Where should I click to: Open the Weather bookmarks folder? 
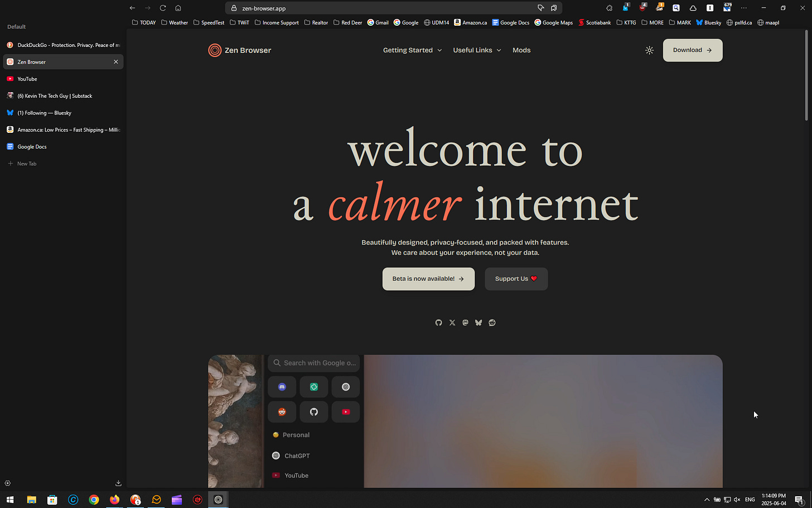pyautogui.click(x=175, y=23)
